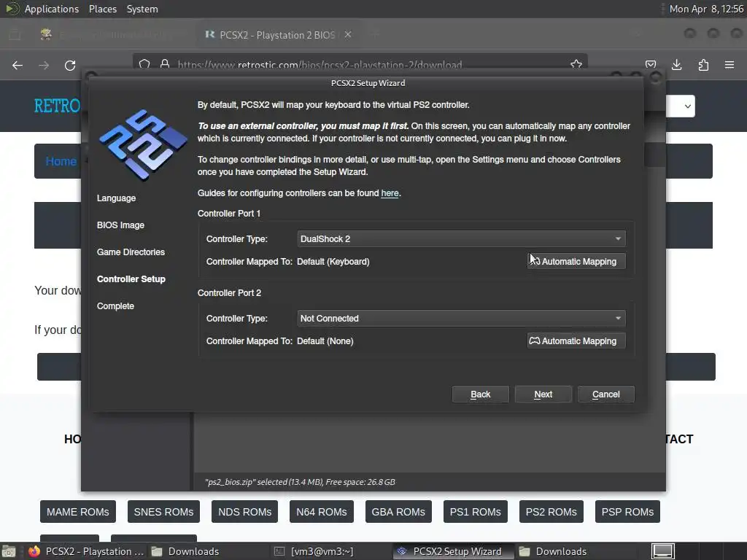Select the Complete step in the sidebar
This screenshot has height=560, width=747.
(x=115, y=306)
